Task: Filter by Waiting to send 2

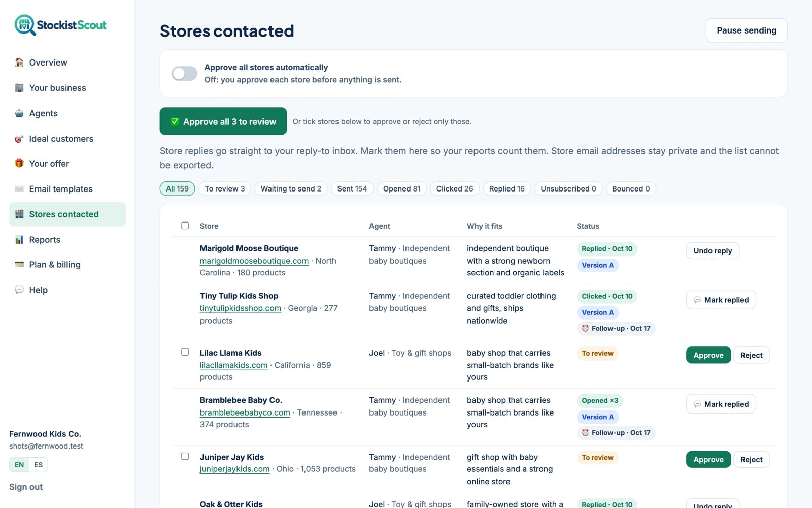Action: point(291,188)
